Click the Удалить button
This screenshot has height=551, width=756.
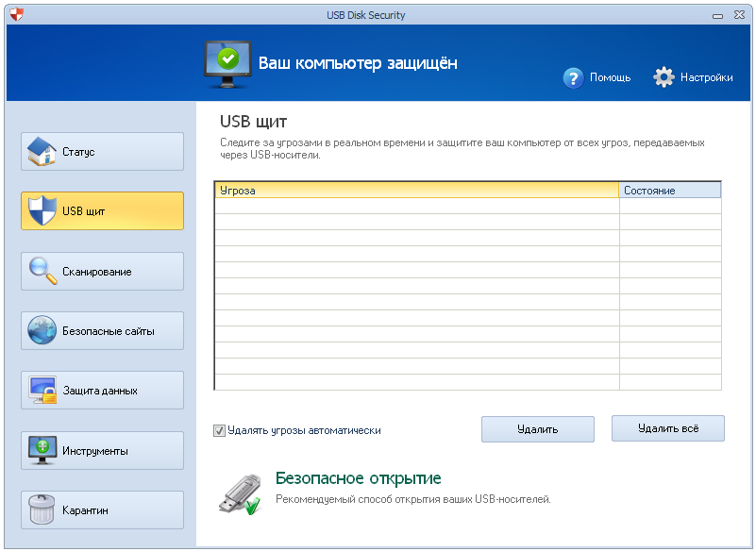(x=538, y=429)
